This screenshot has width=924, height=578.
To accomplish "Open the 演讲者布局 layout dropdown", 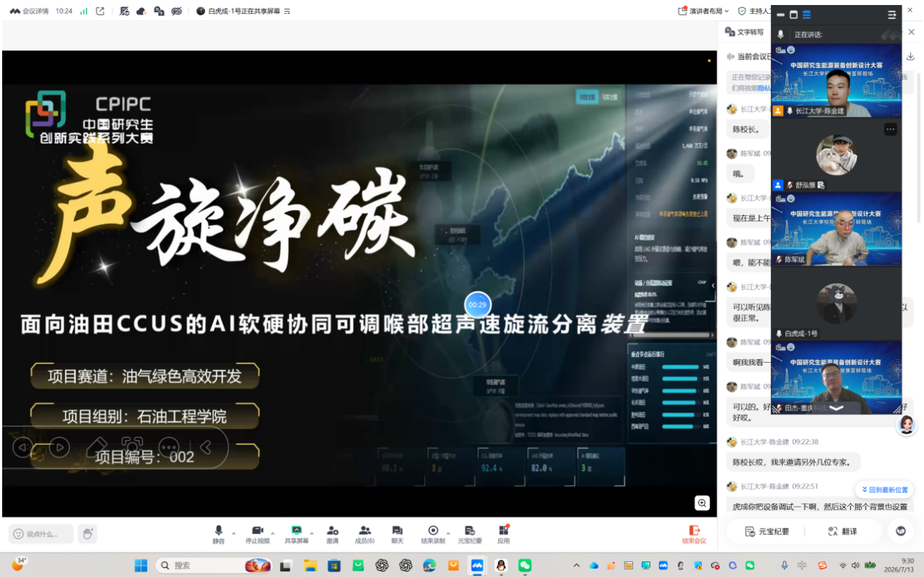I will 704,11.
